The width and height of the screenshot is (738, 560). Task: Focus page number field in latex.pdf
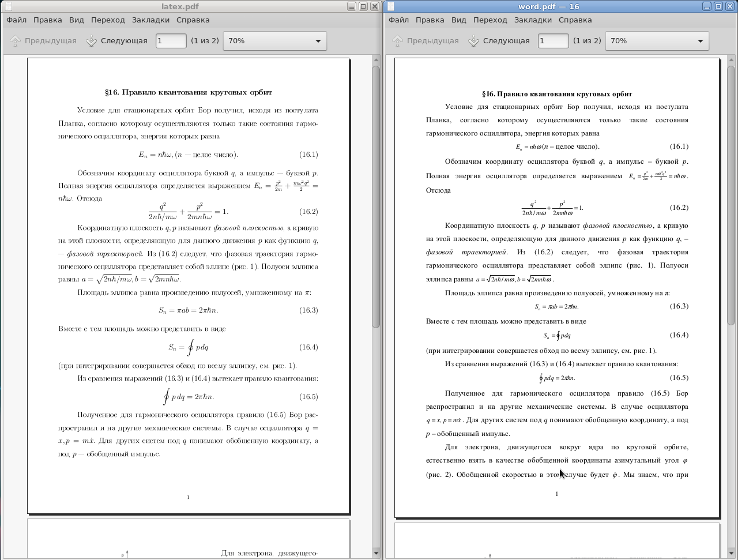pos(171,41)
